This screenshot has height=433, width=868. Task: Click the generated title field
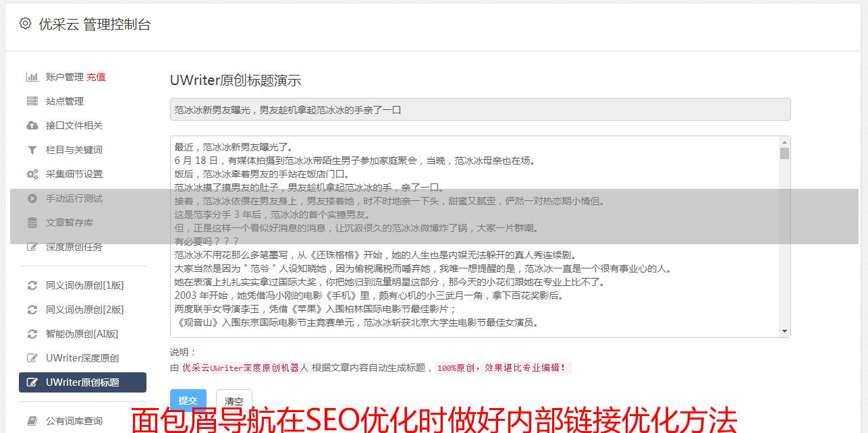coord(480,109)
